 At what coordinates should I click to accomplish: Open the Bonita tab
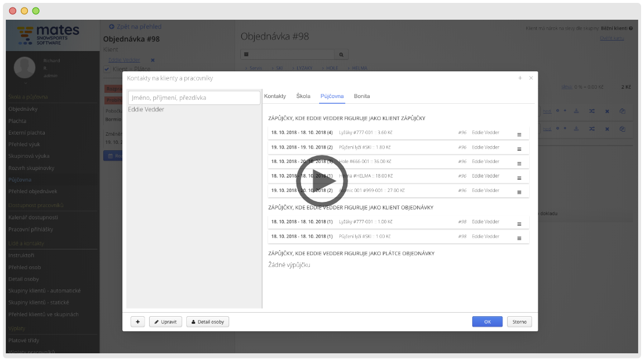362,96
